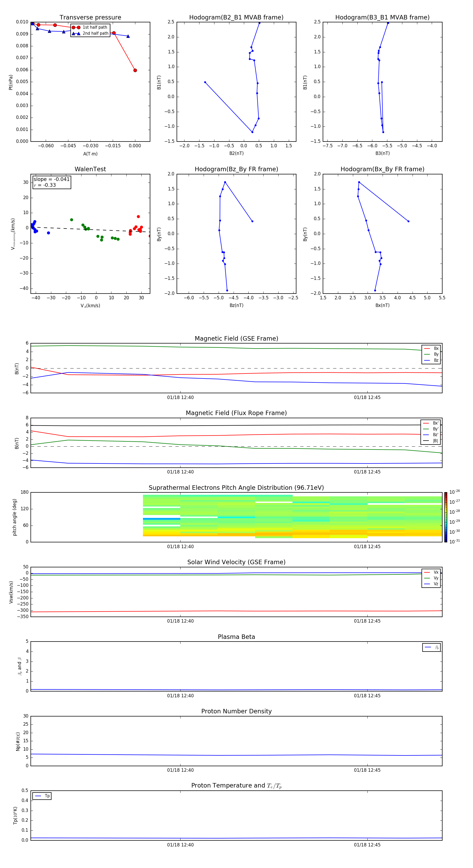The width and height of the screenshot is (473, 868).
Task: Click the Bx' entry in Flux Rope legend
Action: [431, 423]
